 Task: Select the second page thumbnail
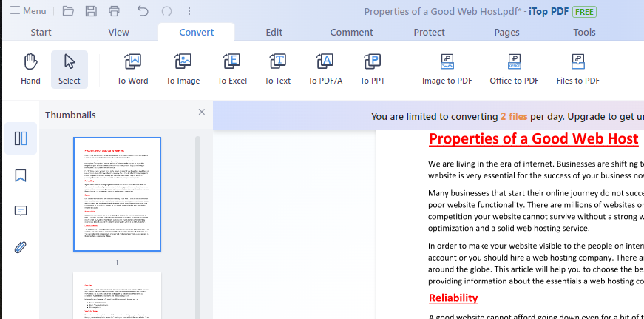(117, 295)
